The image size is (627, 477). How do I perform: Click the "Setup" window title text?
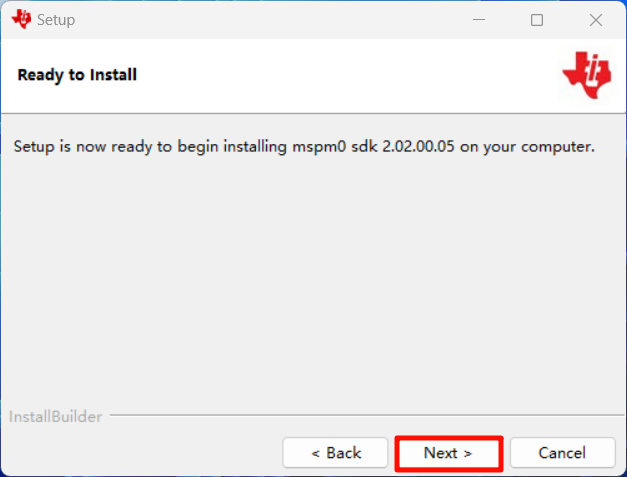(x=56, y=20)
